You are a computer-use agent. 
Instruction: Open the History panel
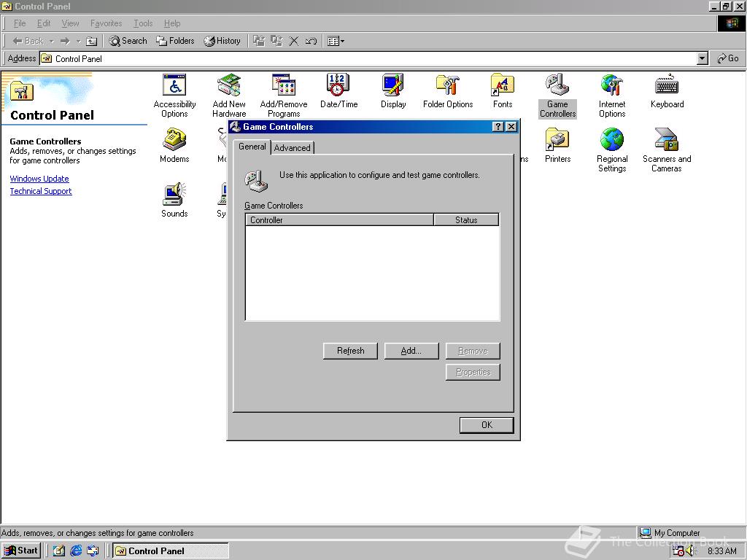pyautogui.click(x=222, y=41)
